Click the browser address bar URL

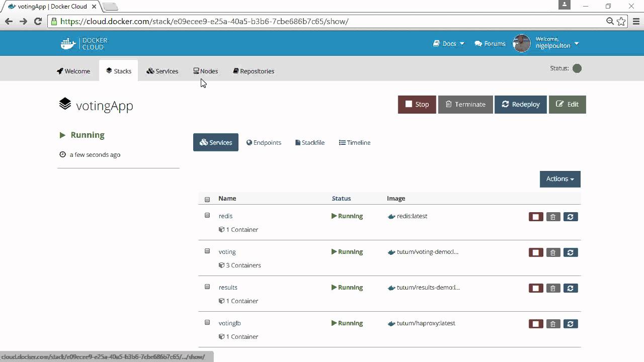[x=204, y=22]
